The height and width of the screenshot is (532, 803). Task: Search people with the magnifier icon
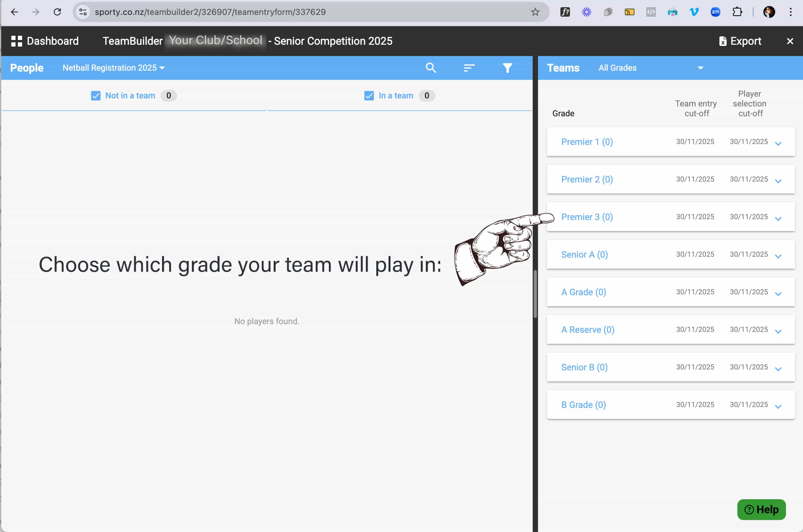tap(431, 68)
